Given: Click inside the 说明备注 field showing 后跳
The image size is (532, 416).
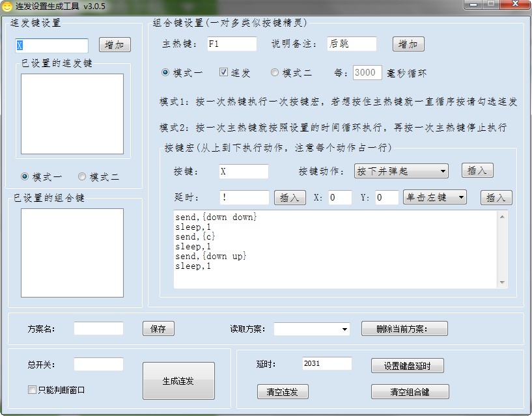Looking at the screenshot, I should pos(351,44).
